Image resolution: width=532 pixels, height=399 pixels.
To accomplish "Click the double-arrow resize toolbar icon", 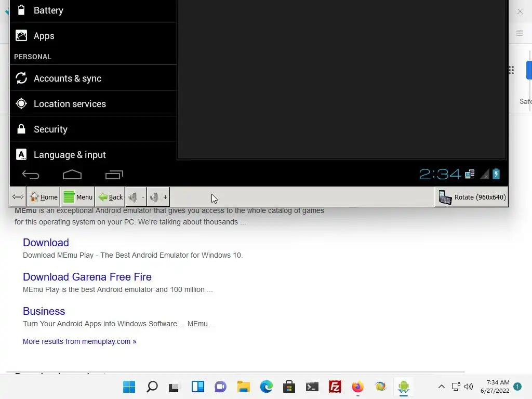I will click(18, 197).
